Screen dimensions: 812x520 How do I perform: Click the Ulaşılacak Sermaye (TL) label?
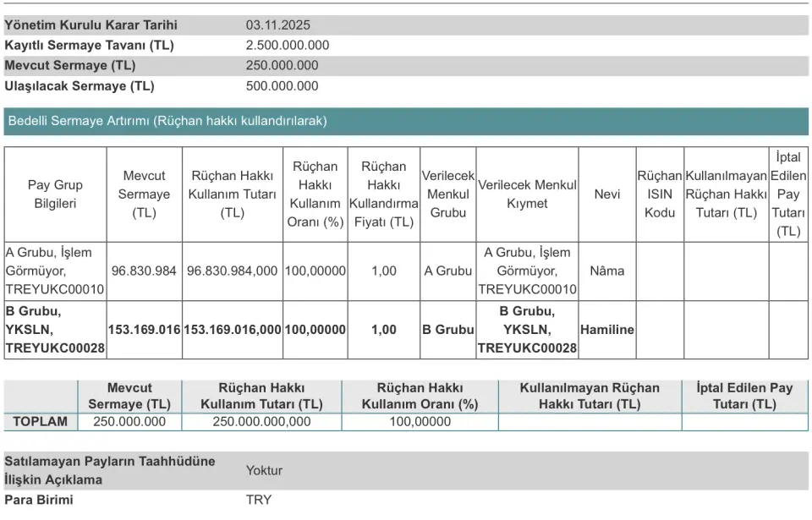(80, 85)
